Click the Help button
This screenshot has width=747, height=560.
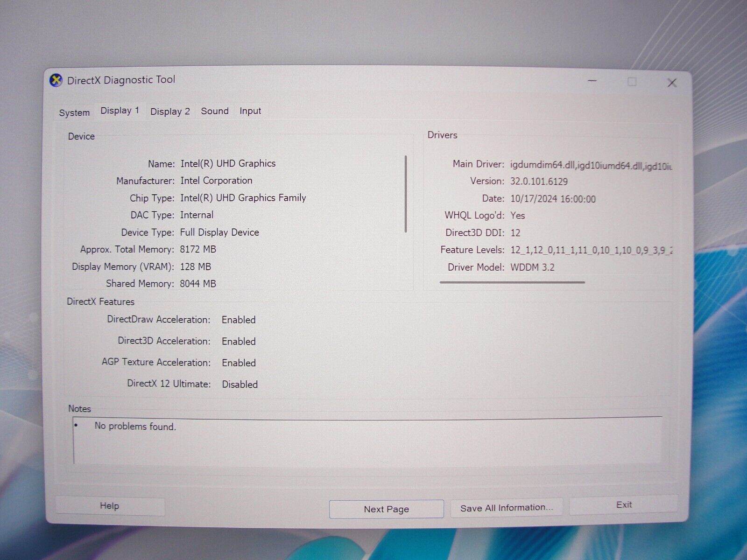click(x=110, y=505)
